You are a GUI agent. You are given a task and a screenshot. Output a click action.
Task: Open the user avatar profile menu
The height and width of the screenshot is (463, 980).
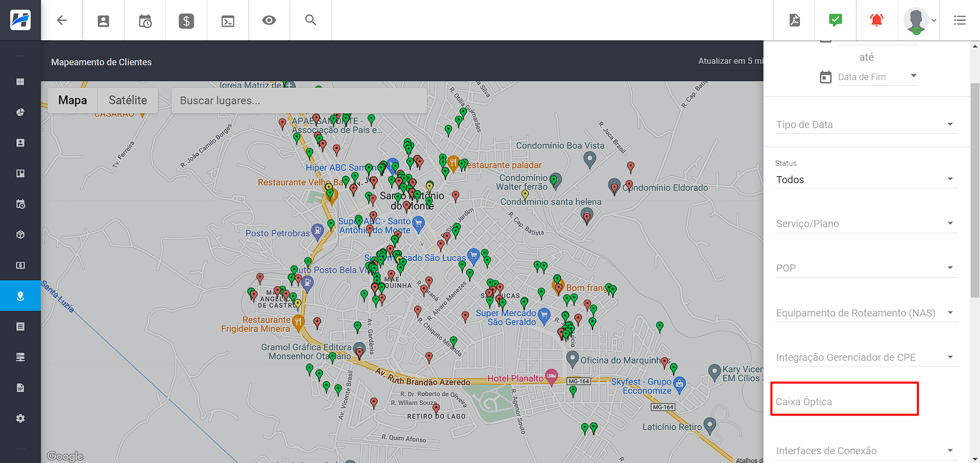tap(919, 20)
